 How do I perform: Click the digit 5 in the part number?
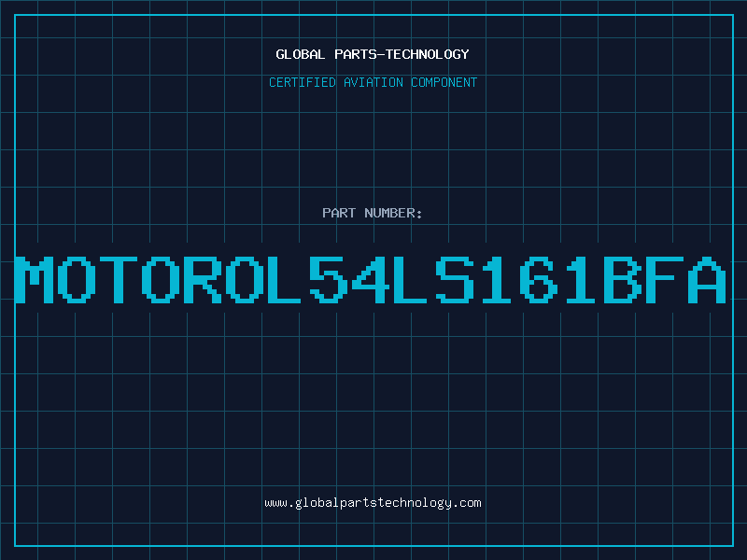click(329, 280)
